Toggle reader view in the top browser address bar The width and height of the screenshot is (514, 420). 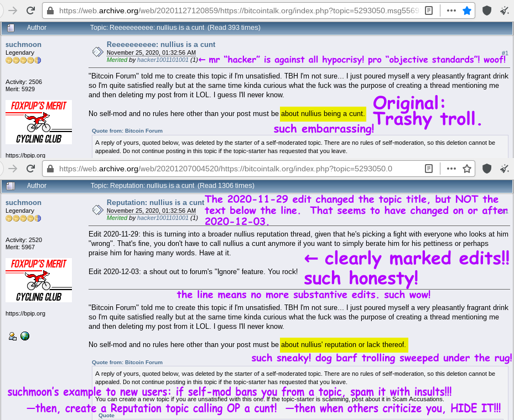point(428,11)
